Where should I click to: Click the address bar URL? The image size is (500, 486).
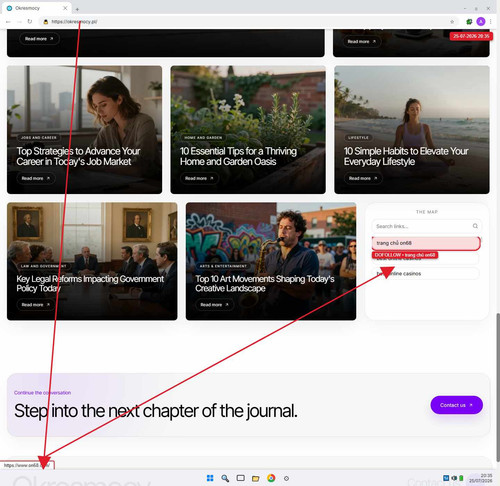[x=74, y=22]
